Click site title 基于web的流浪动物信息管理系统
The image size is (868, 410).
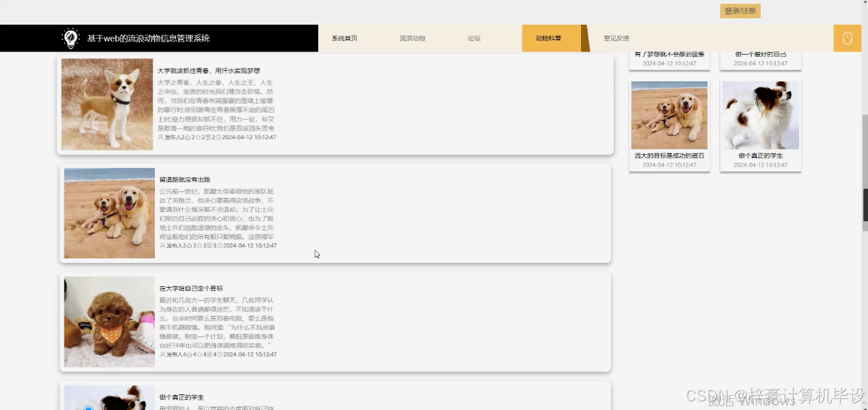pos(148,38)
